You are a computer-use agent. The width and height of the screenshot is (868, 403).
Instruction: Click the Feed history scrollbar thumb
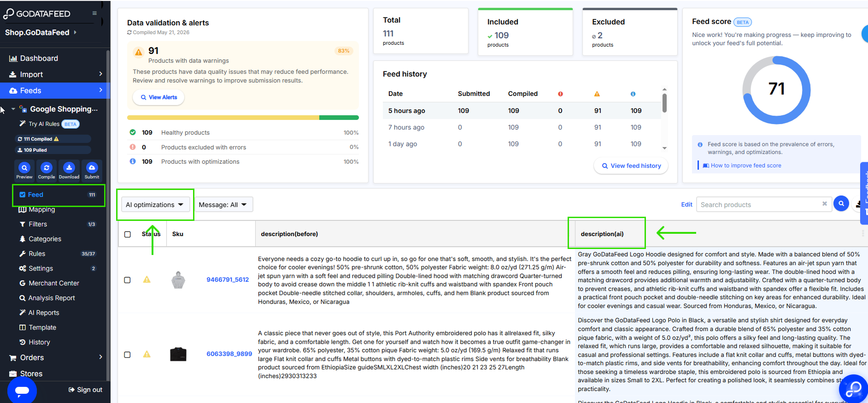tap(664, 103)
